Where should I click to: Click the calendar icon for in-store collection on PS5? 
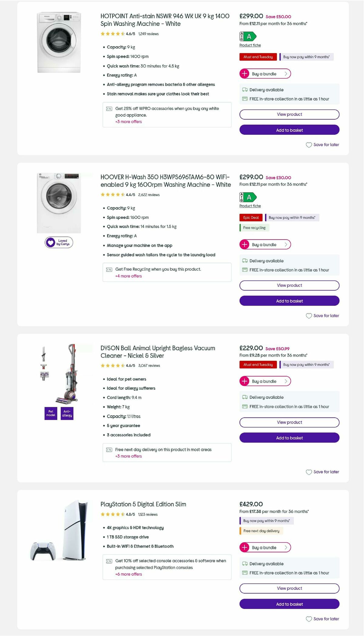point(245,573)
